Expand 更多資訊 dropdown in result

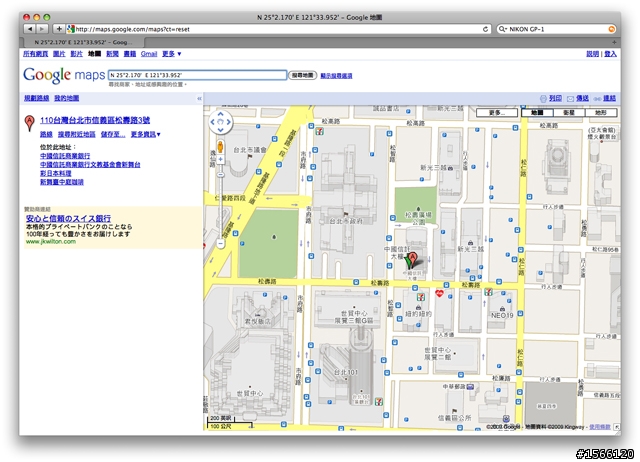(x=145, y=134)
